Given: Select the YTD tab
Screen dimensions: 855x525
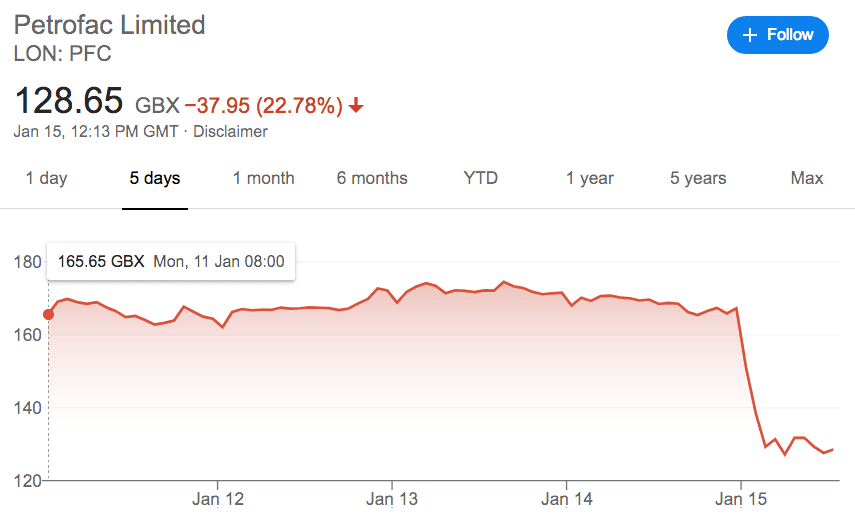Looking at the screenshot, I should click(x=480, y=179).
